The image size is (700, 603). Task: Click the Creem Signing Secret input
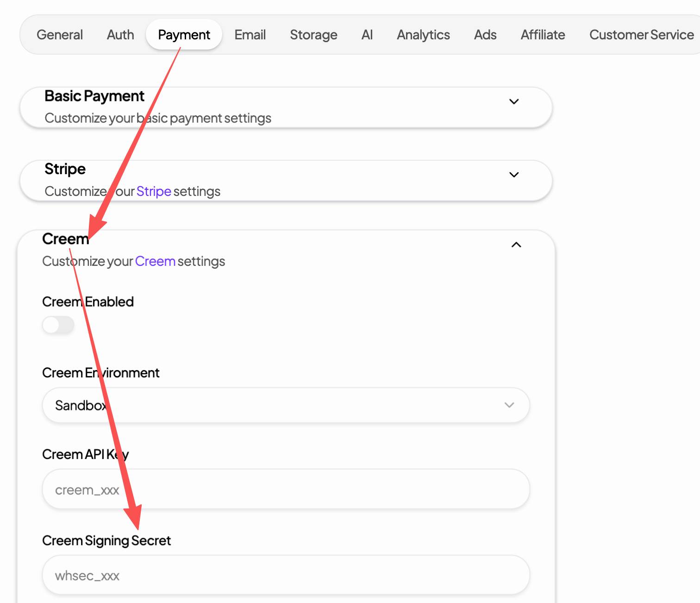click(286, 575)
